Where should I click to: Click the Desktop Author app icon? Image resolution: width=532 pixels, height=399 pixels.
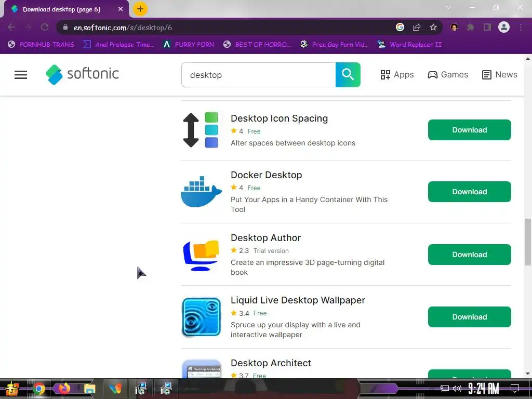point(201,255)
